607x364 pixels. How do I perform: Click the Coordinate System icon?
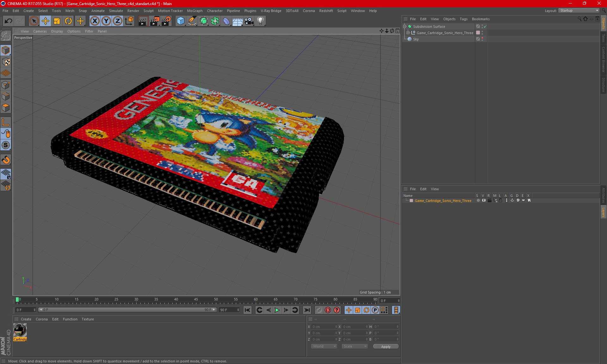pos(129,21)
